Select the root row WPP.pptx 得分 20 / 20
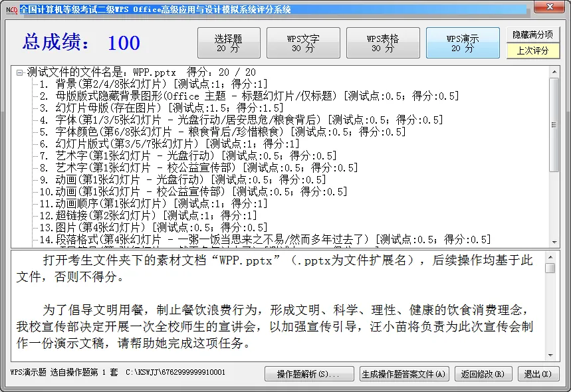Screen dimensions: 571x392 [x=142, y=72]
